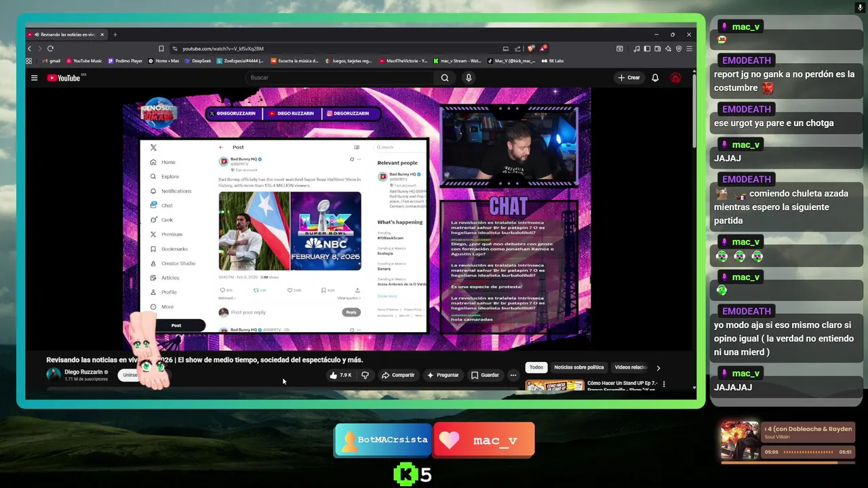Click the mac_v heart label
The width and height of the screenshot is (868, 488).
pyautogui.click(x=484, y=440)
